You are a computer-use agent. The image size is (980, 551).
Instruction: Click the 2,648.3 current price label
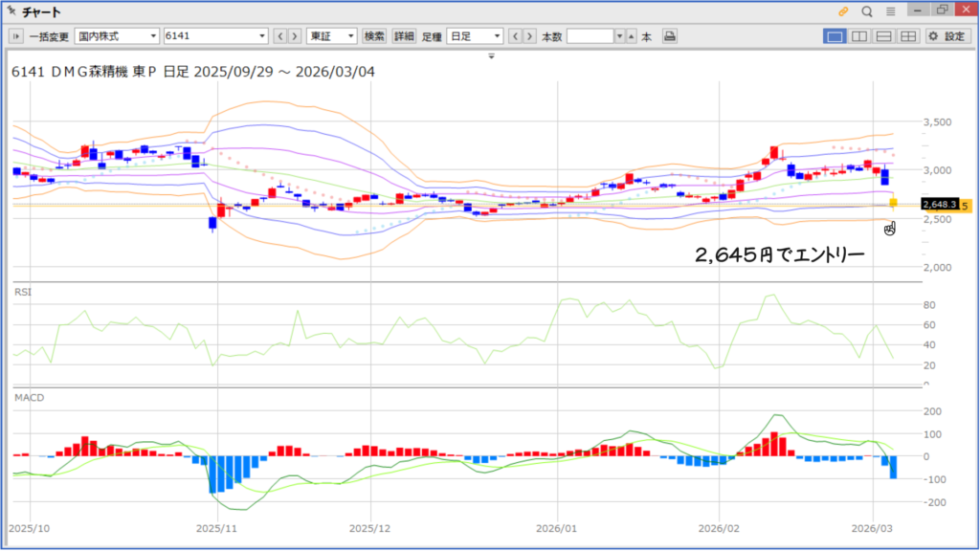pyautogui.click(x=938, y=205)
